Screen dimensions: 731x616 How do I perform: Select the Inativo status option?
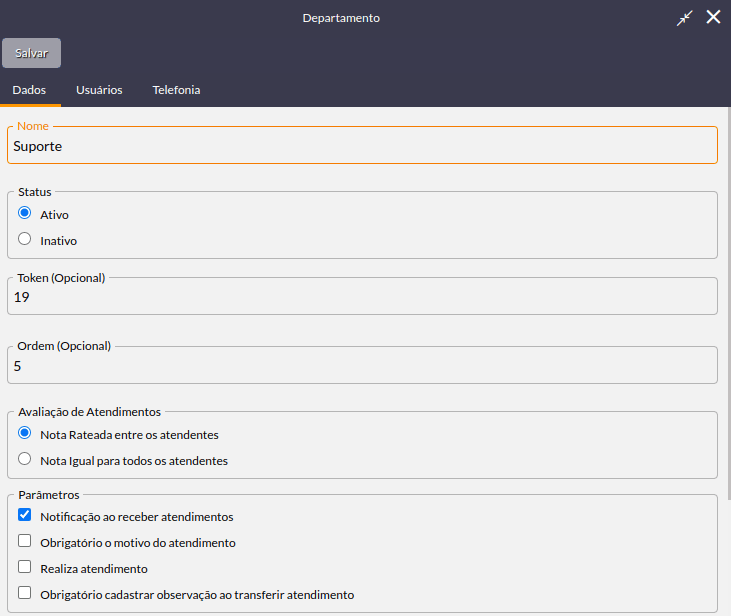click(x=25, y=239)
